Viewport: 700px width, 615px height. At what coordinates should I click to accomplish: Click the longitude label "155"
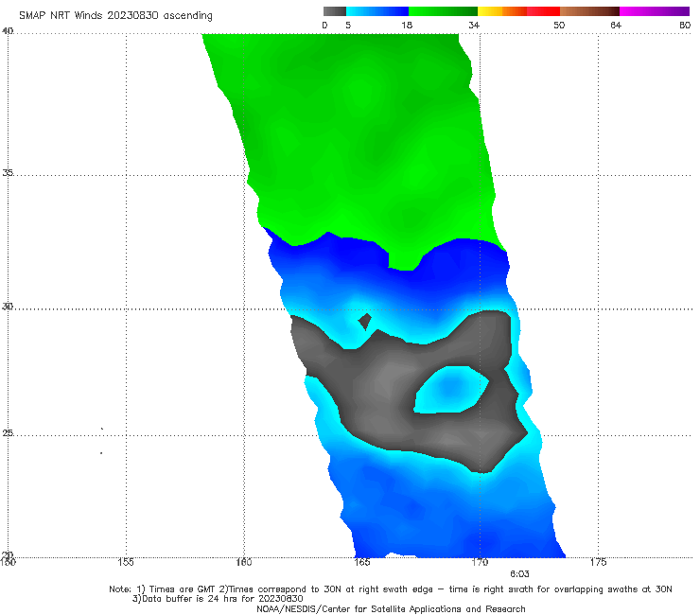click(126, 562)
